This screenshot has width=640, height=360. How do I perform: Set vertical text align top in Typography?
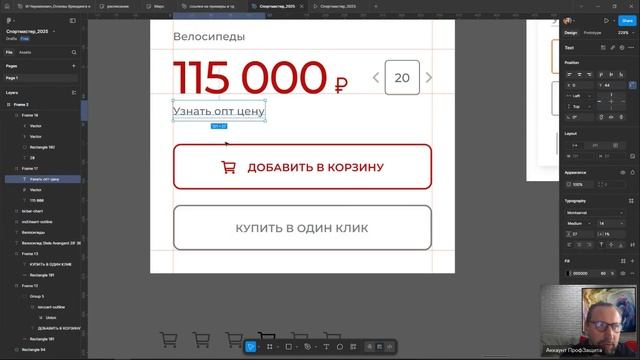[x=601, y=245]
